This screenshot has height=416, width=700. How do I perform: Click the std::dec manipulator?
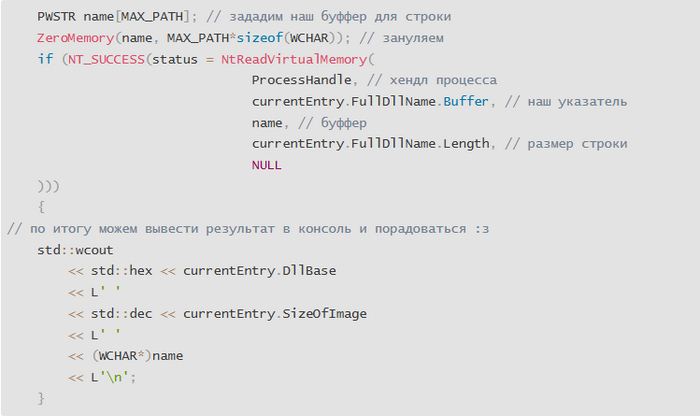point(121,314)
